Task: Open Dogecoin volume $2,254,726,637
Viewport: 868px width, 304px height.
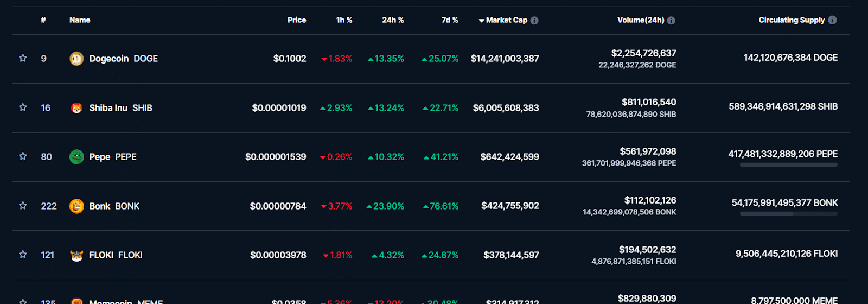Action: pos(644,53)
